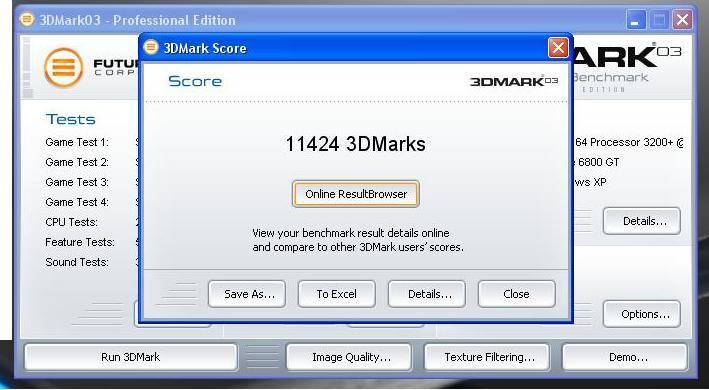Open the Online ResultBrowser
The width and height of the screenshot is (709, 390).
(x=355, y=194)
